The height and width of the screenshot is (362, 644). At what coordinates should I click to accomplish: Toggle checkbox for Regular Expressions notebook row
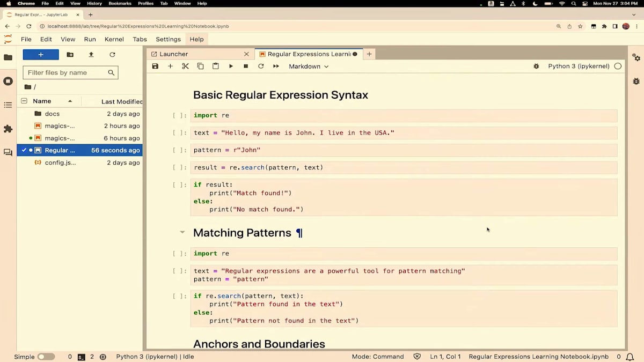[24, 150]
